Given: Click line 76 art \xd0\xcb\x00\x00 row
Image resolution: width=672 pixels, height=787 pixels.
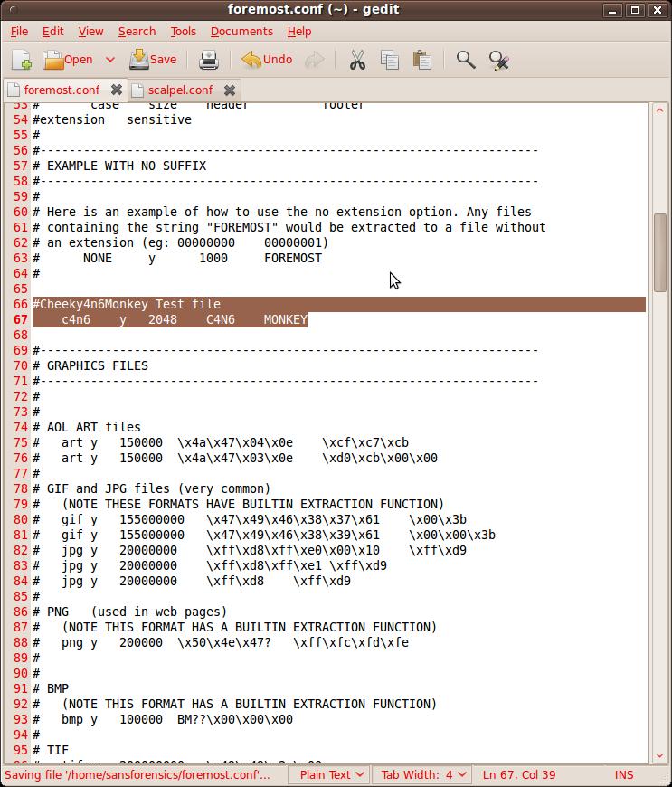Looking at the screenshot, I should tap(235, 458).
